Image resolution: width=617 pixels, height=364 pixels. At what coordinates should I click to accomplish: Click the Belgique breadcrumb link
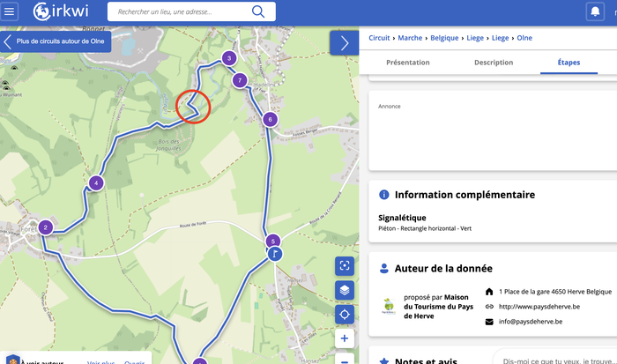[446, 39]
